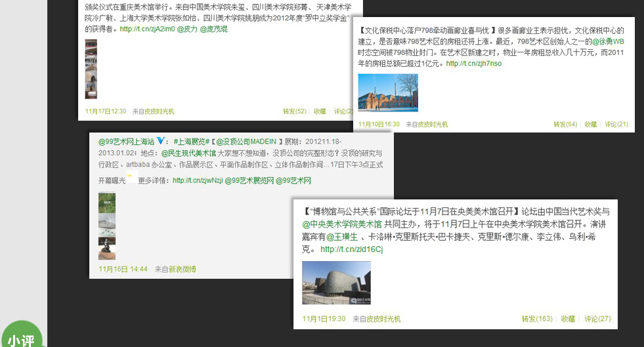Open mention @王璜生

[342, 237]
